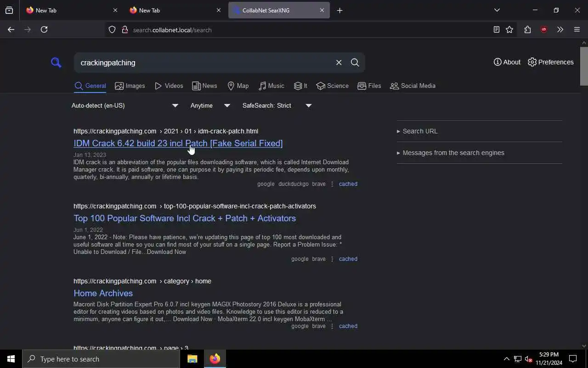Open the network status tray icon
This screenshot has height=368, width=588.
click(518, 359)
